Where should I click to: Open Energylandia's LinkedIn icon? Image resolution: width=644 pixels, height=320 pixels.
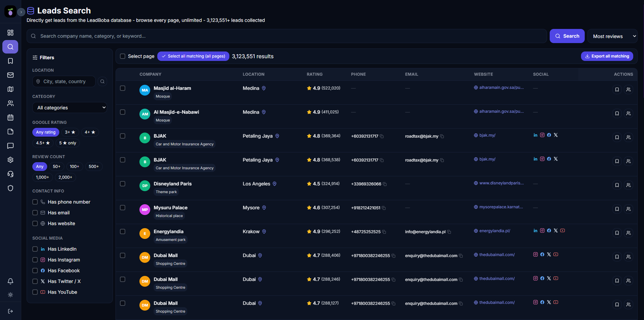pyautogui.click(x=536, y=230)
